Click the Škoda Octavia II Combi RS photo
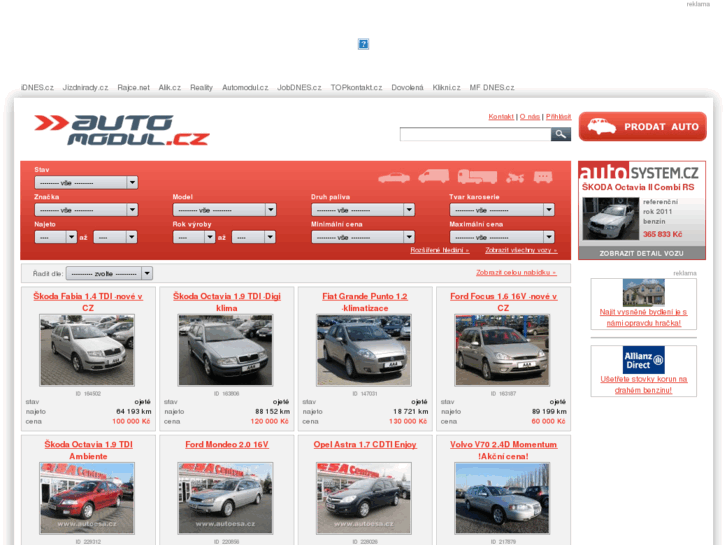Screen dimensions: 727x545 point(611,218)
